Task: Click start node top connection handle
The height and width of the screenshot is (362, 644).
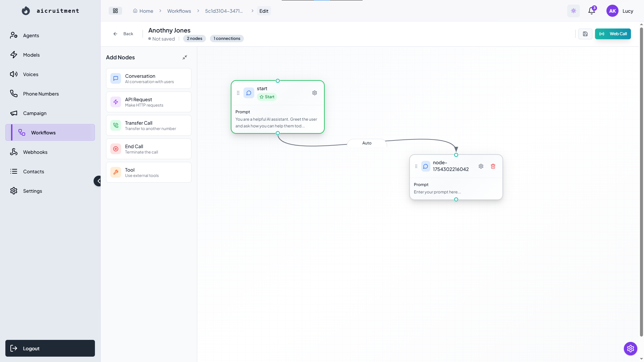Action: coord(278,81)
